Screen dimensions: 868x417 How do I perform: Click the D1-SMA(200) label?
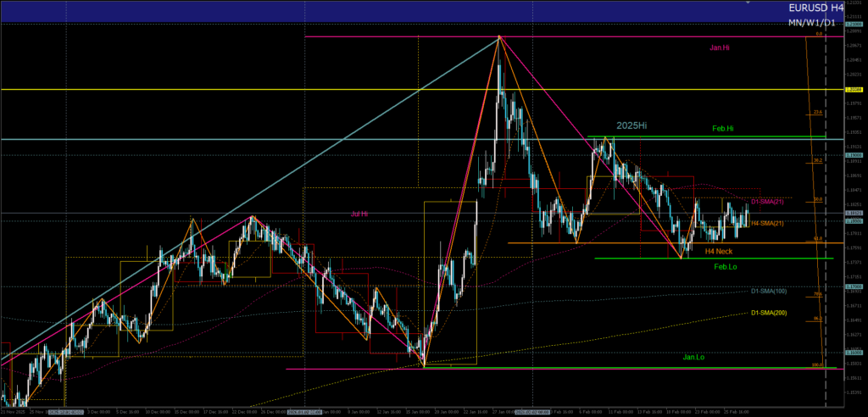pos(769,313)
